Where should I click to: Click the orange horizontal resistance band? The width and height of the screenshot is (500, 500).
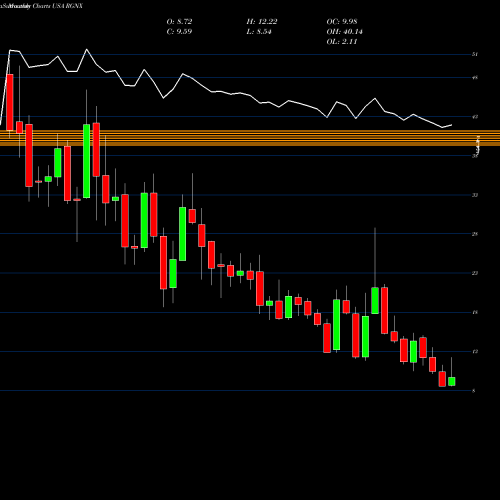tap(250, 138)
